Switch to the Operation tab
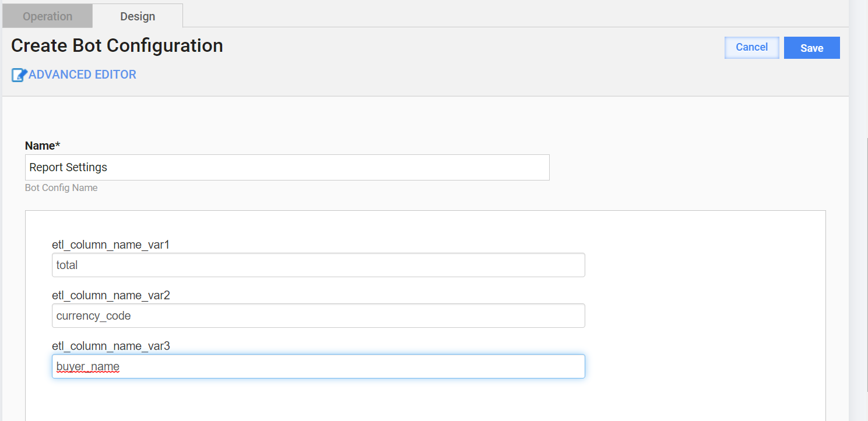The height and width of the screenshot is (421, 868). [x=48, y=16]
